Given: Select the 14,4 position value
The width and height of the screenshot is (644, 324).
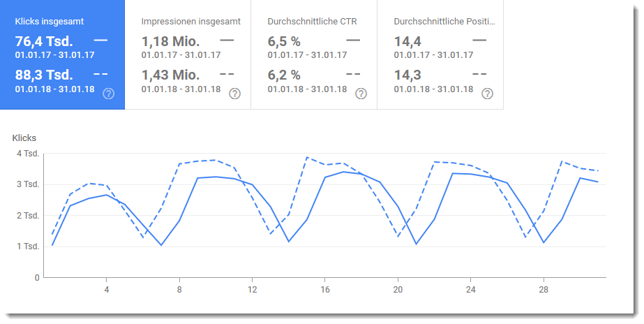Looking at the screenshot, I should tap(407, 41).
